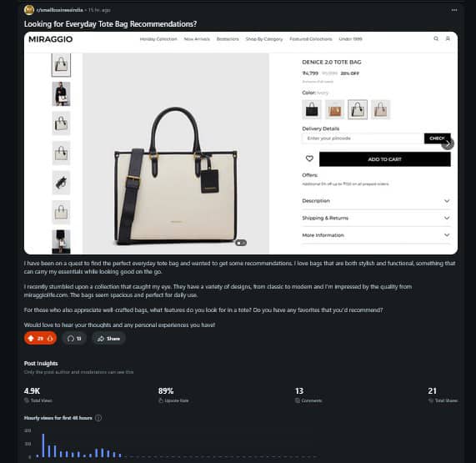This screenshot has height=463, width=476.
Task: Select the tan brown color swatch
Action: click(x=335, y=109)
